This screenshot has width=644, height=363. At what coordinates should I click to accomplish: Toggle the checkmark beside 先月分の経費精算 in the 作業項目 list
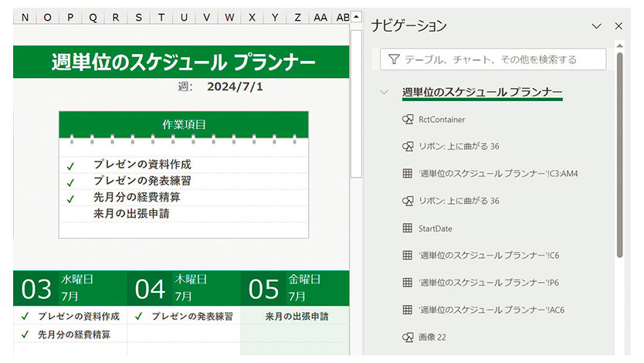(x=71, y=198)
